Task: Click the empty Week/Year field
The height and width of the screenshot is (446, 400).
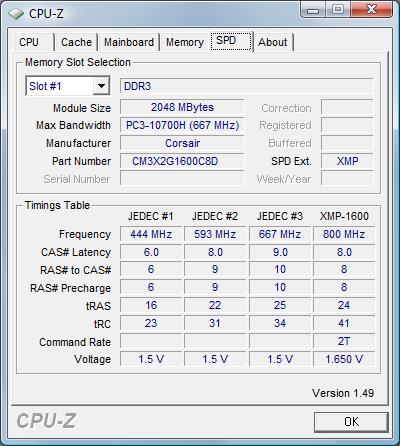Action: coord(347,179)
